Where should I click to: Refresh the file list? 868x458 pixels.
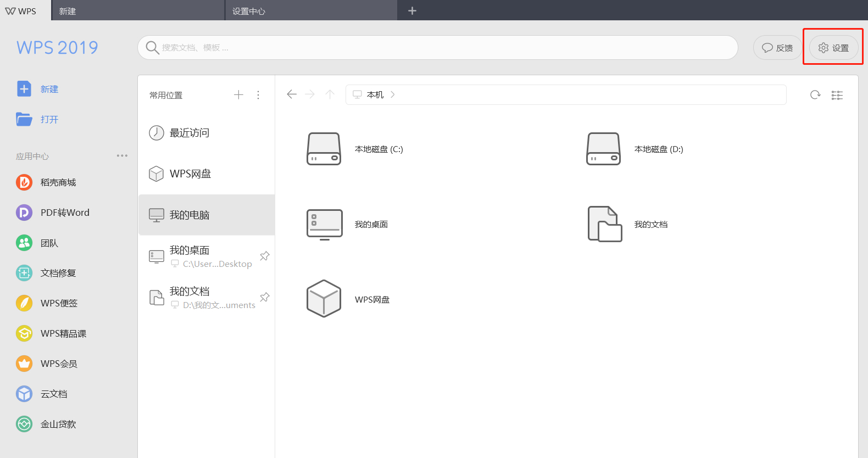pos(815,95)
